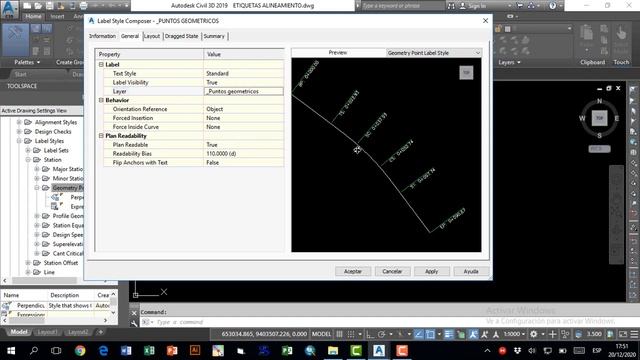The height and width of the screenshot is (360, 640).
Task: Open the WCS dropdown below ViewCube
Action: pyautogui.click(x=600, y=149)
